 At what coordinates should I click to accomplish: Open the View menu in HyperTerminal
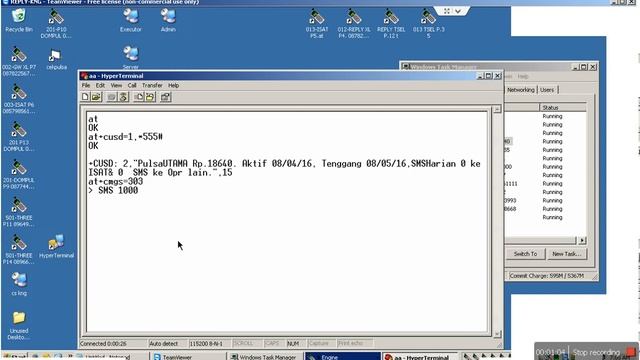116,85
